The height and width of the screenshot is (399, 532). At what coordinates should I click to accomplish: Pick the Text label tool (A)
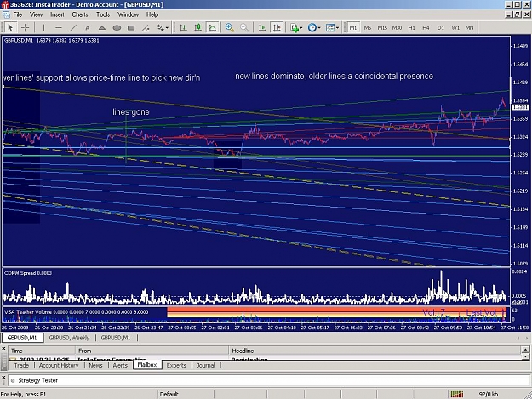(88, 27)
